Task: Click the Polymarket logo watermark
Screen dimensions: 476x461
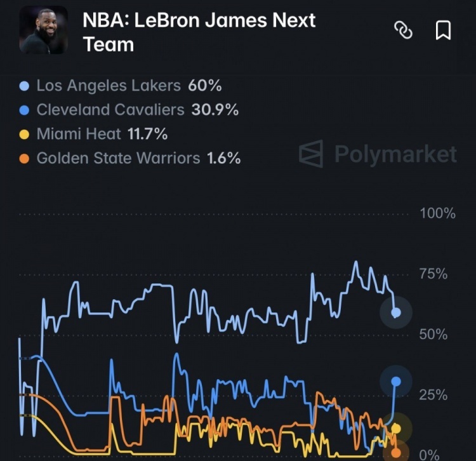Action: click(x=378, y=154)
